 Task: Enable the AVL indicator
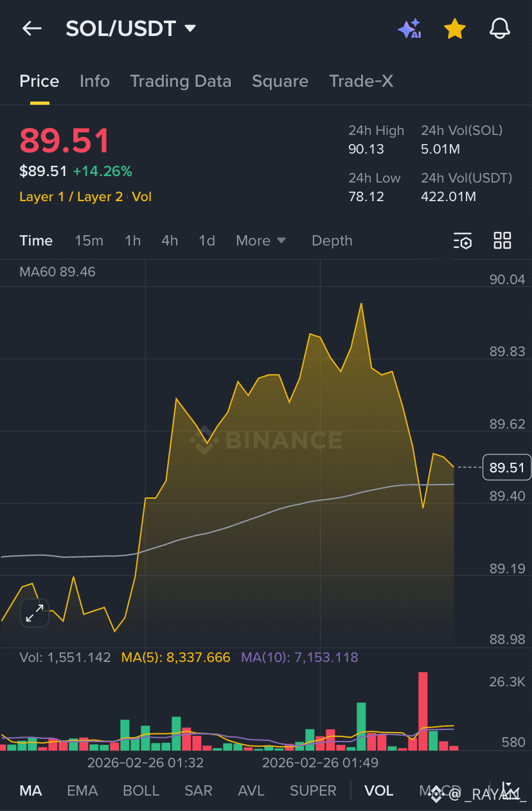251,790
